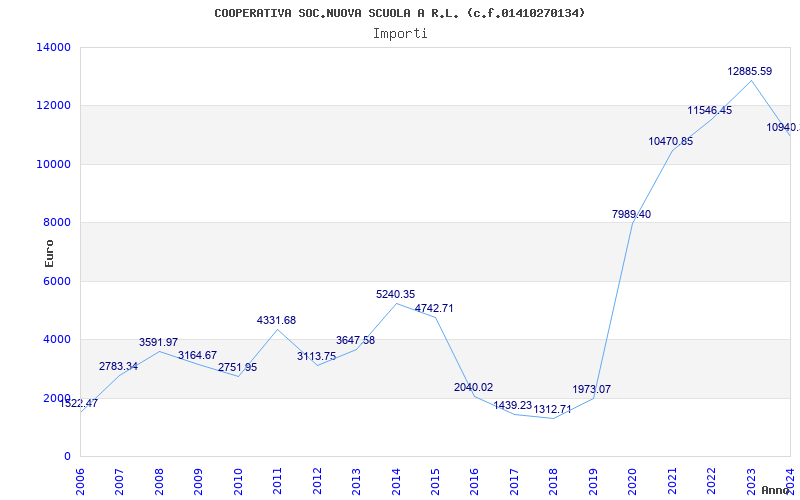Select the 4000 y-axis label
Viewport: 800px width, 500px height.
tap(57, 339)
